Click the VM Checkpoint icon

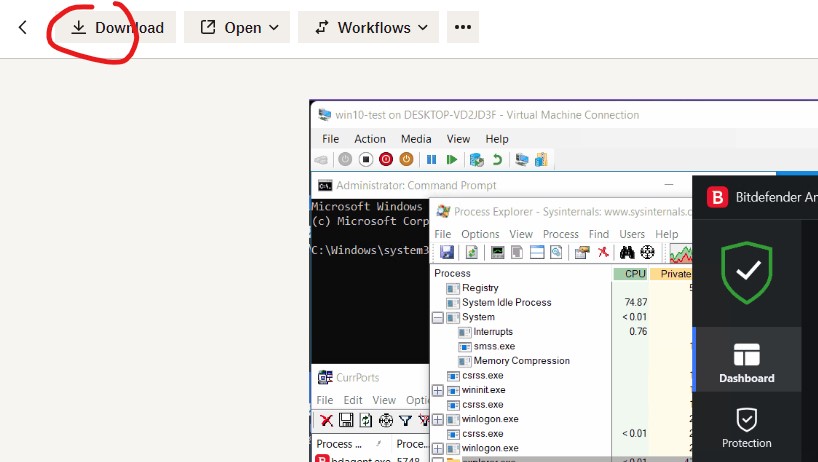pyautogui.click(x=477, y=160)
